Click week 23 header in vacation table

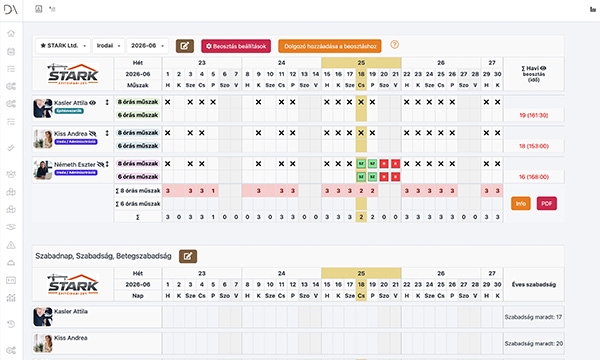(202, 274)
